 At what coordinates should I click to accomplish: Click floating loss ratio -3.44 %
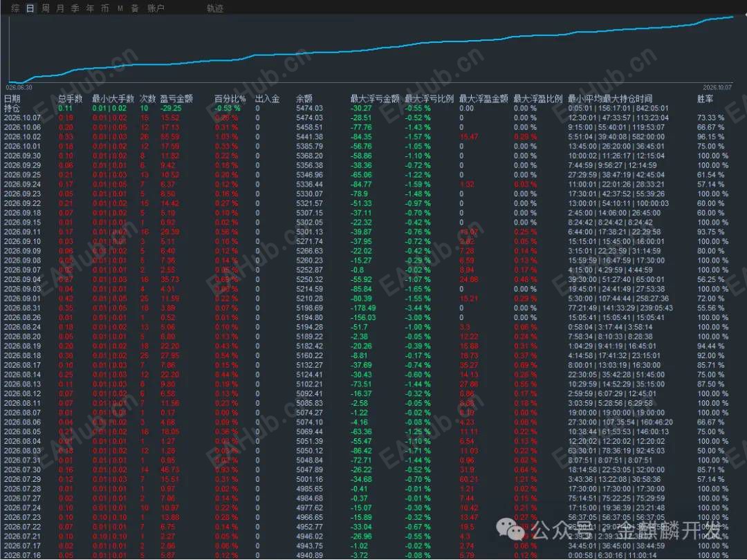[418, 308]
